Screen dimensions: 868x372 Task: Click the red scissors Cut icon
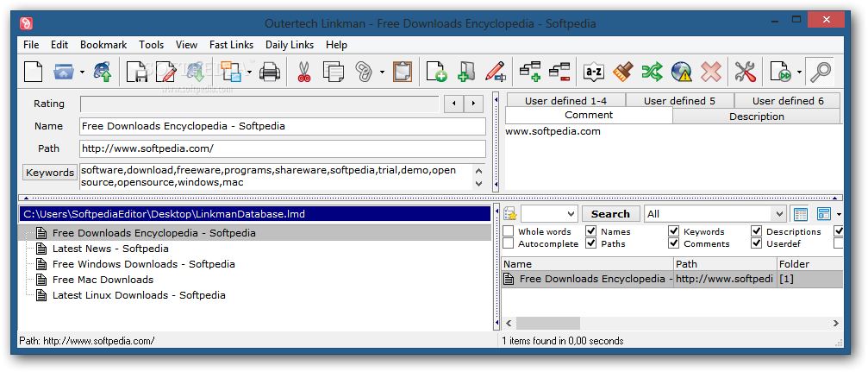tap(304, 72)
